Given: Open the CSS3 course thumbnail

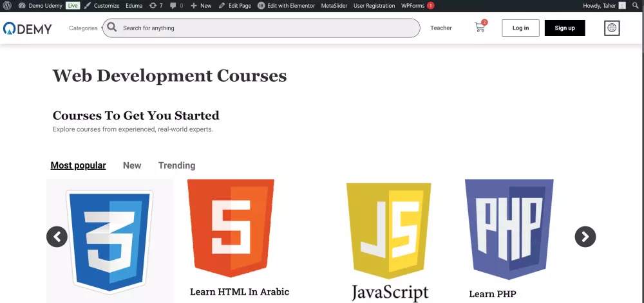Looking at the screenshot, I should tap(109, 241).
